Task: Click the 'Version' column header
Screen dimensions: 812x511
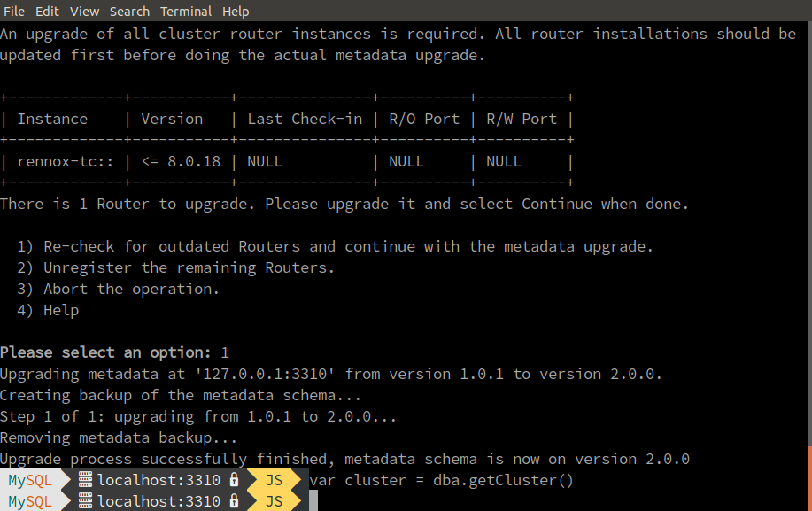Action: click(172, 119)
